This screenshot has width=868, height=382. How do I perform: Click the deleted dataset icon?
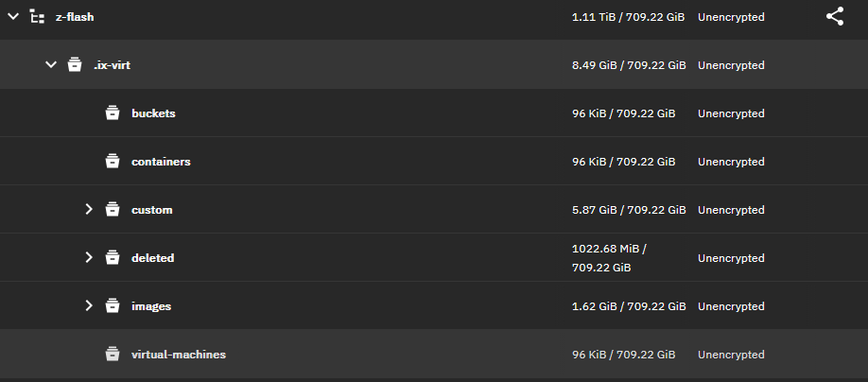[x=113, y=257]
